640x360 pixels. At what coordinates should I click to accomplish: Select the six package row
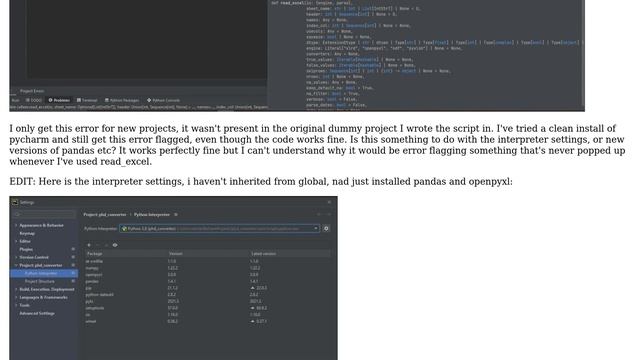click(x=208, y=315)
